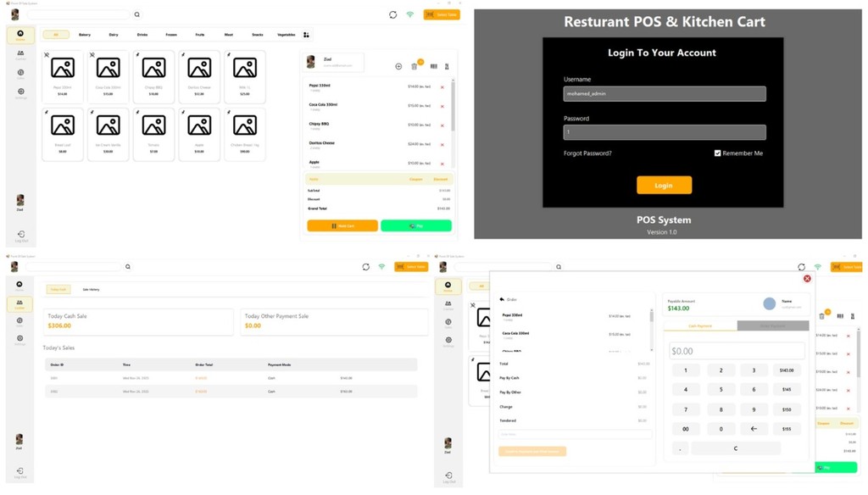Click the green Wi-Fi status icon on the product catalog screen
Screen dimensions: 868x495
click(410, 15)
